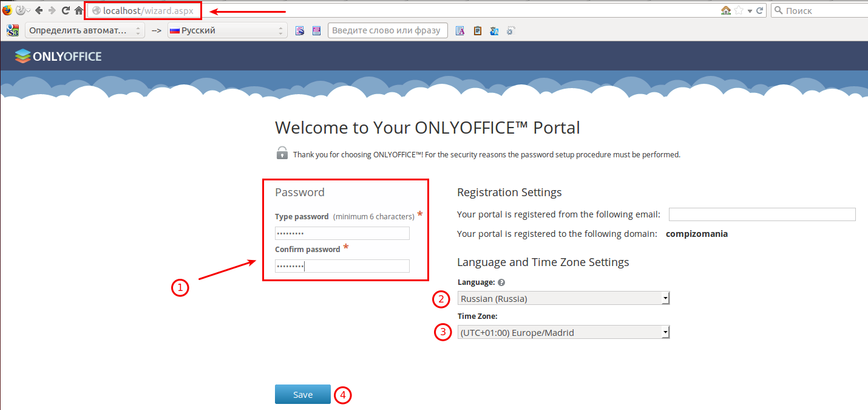Click the Welcome to Your ONLYOFFICE™ Portal heading
Image resolution: width=868 pixels, height=410 pixels.
427,128
